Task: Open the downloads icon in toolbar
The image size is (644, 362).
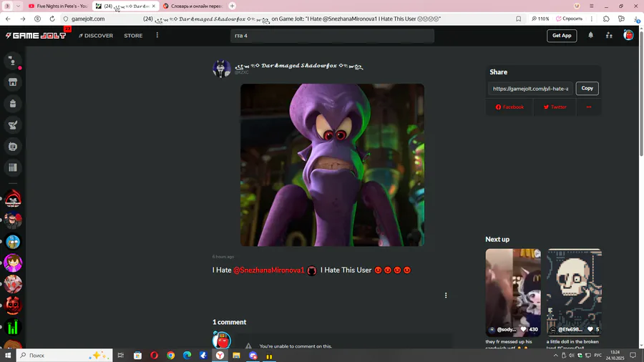Action: click(x=636, y=19)
